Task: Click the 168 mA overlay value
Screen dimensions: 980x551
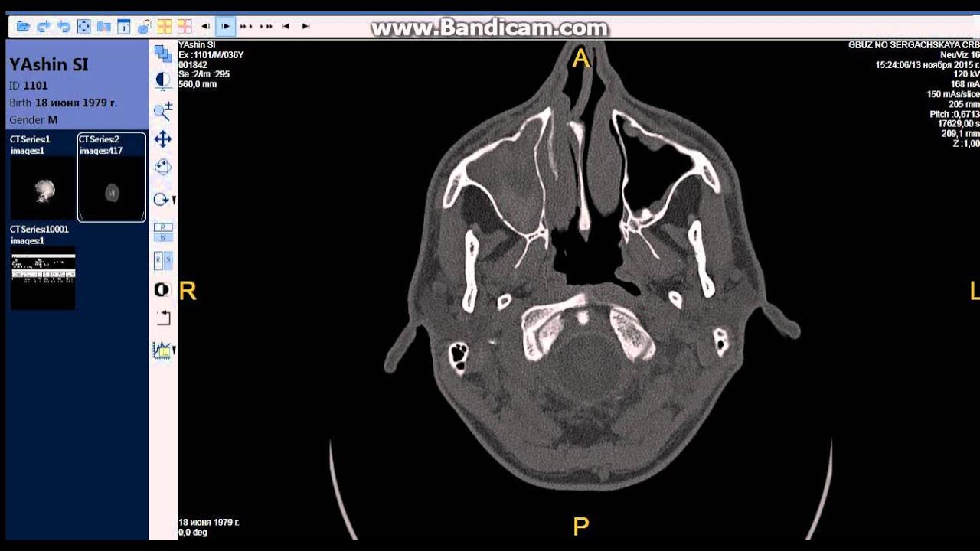Action: pos(965,84)
